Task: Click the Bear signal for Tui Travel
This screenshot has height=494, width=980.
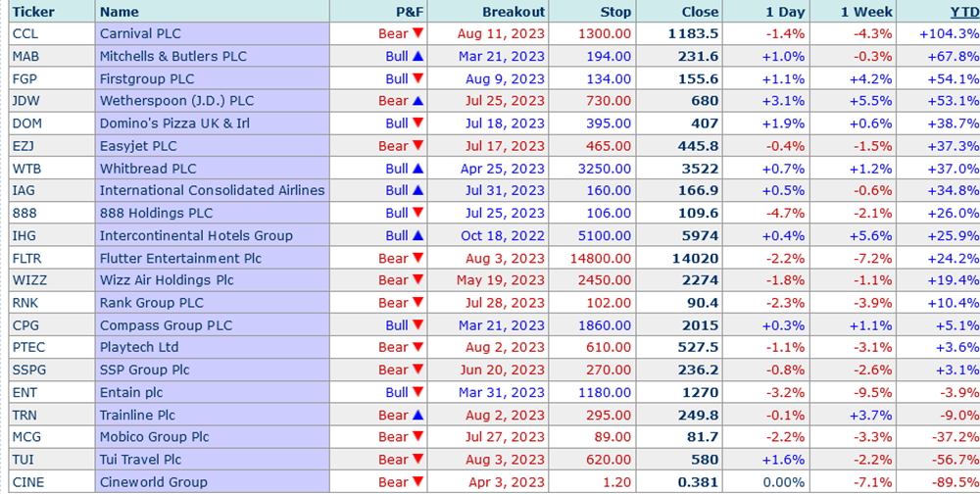Action: pyautogui.click(x=393, y=460)
